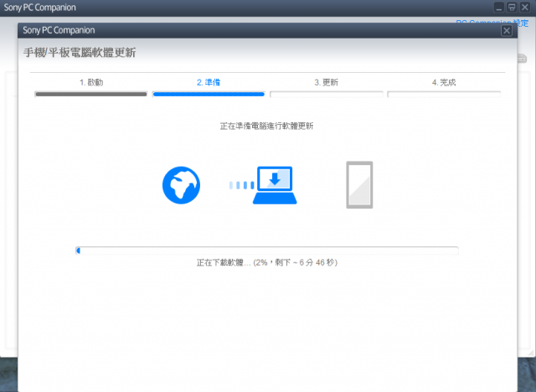The image size is (536, 392).
Task: Click the '正在準備電腦進行軟體更新' message
Action: pyautogui.click(x=266, y=126)
